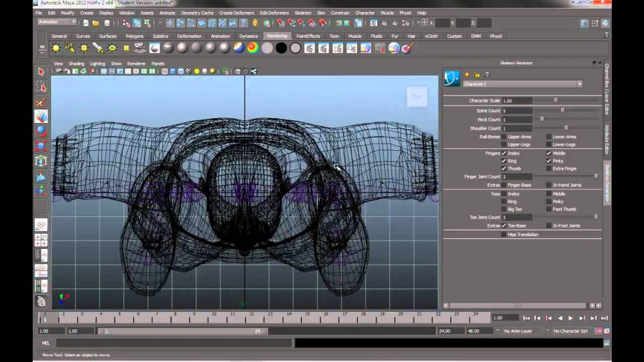Click the Open Scene folder icon
This screenshot has width=644, height=362.
coord(96,23)
